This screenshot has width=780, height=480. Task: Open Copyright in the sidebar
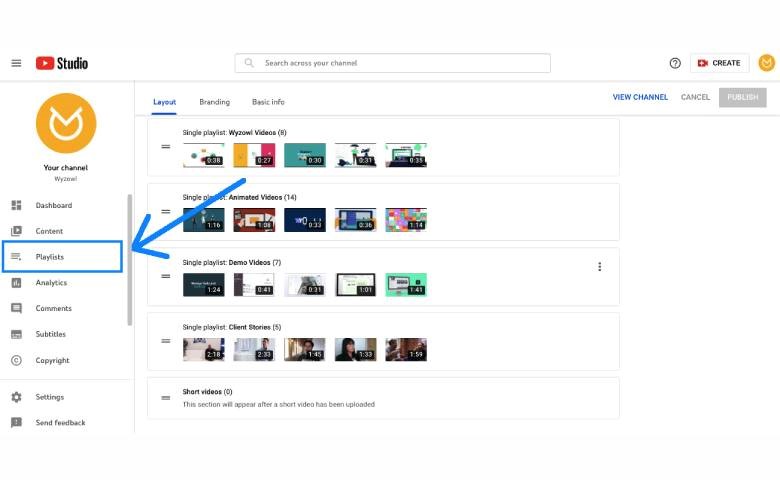(52, 360)
